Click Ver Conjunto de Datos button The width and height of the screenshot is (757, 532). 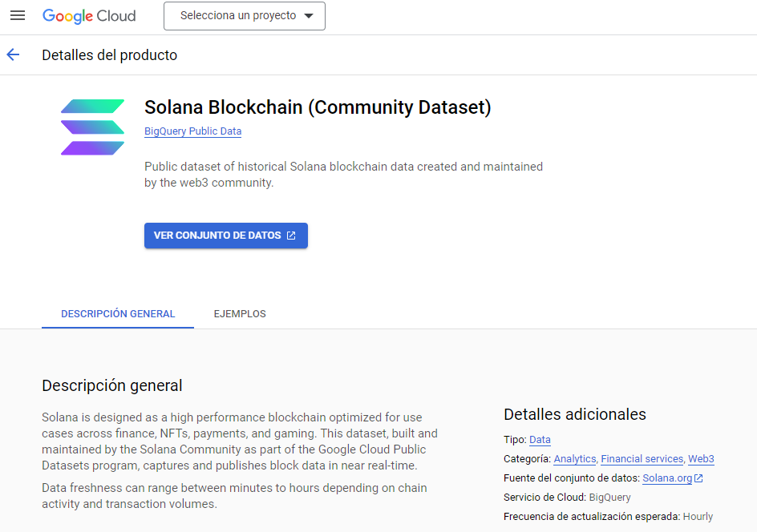click(x=226, y=236)
